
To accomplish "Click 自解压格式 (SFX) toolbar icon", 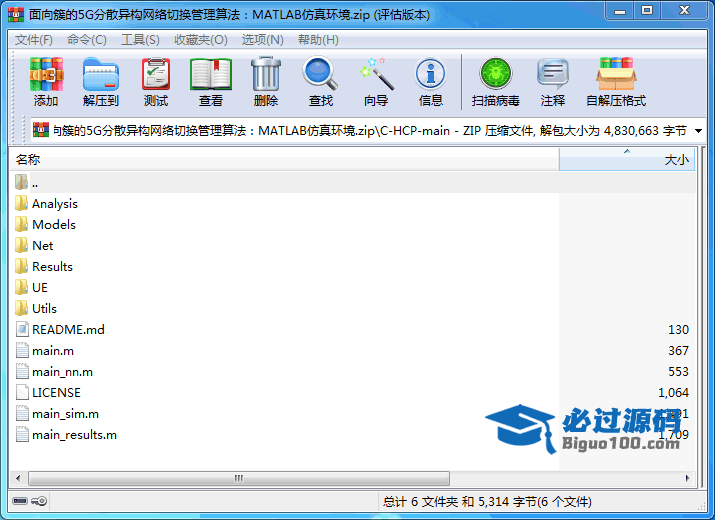I will pos(616,74).
